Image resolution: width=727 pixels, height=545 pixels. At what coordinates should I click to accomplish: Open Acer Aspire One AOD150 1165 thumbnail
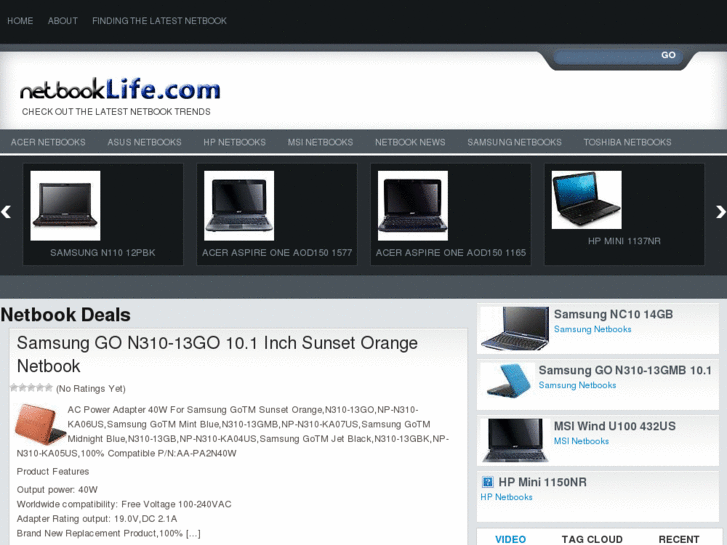point(413,205)
